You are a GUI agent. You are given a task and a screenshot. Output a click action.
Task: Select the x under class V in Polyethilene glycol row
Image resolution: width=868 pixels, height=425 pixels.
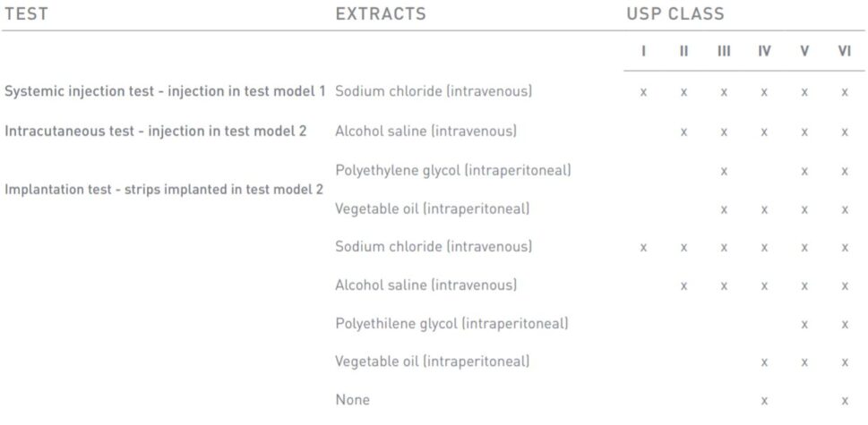point(804,324)
